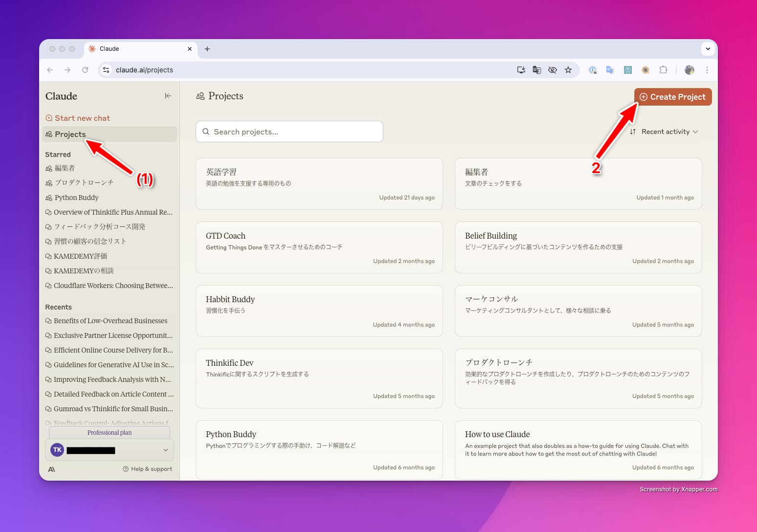This screenshot has width=757, height=532.
Task: Open the 編集者 project card
Action: pos(579,184)
